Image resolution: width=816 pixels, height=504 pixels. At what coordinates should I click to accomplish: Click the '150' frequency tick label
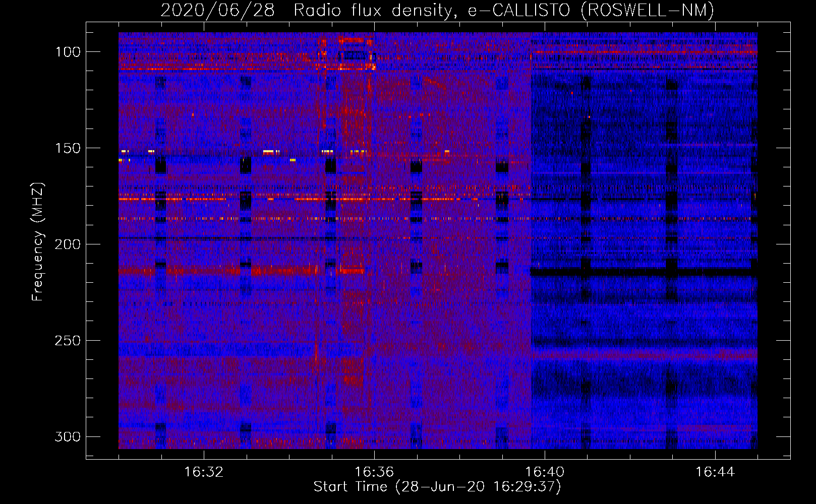pos(68,148)
